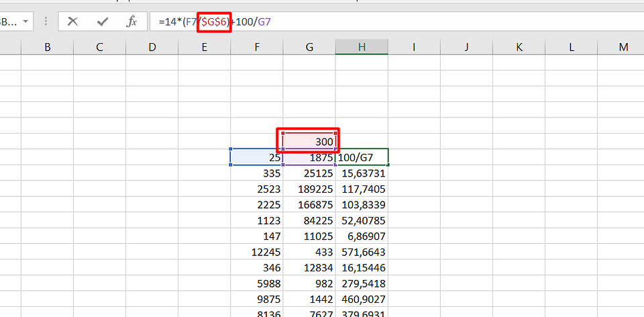Click inside the formula bar text
The image size is (644, 317).
pos(402,21)
